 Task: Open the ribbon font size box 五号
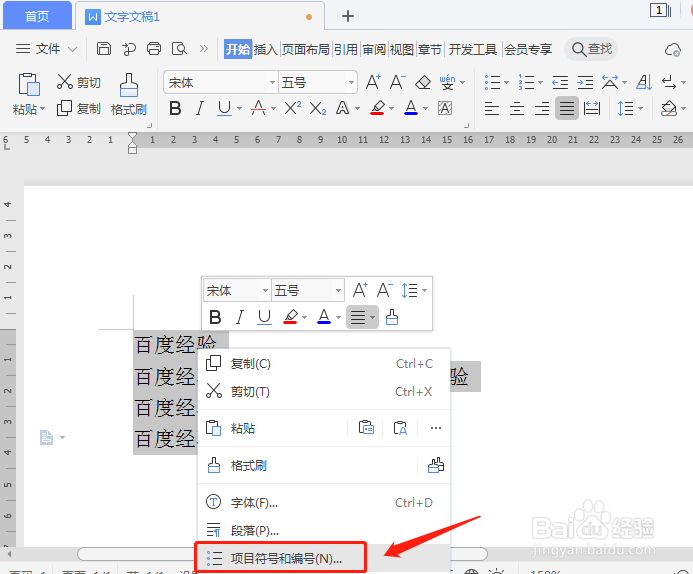click(317, 82)
